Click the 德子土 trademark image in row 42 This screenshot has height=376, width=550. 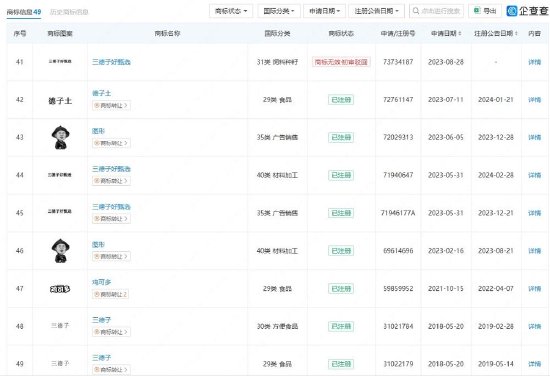[60, 101]
